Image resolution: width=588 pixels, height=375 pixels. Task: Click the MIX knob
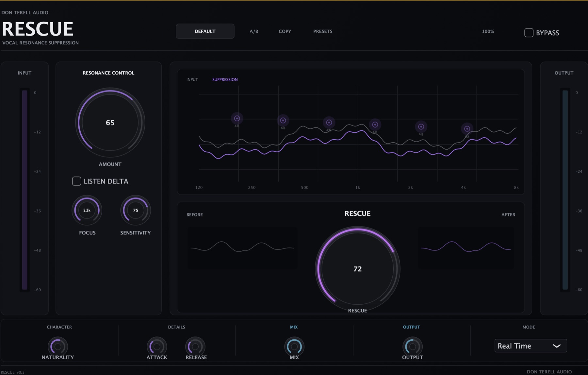tap(294, 346)
